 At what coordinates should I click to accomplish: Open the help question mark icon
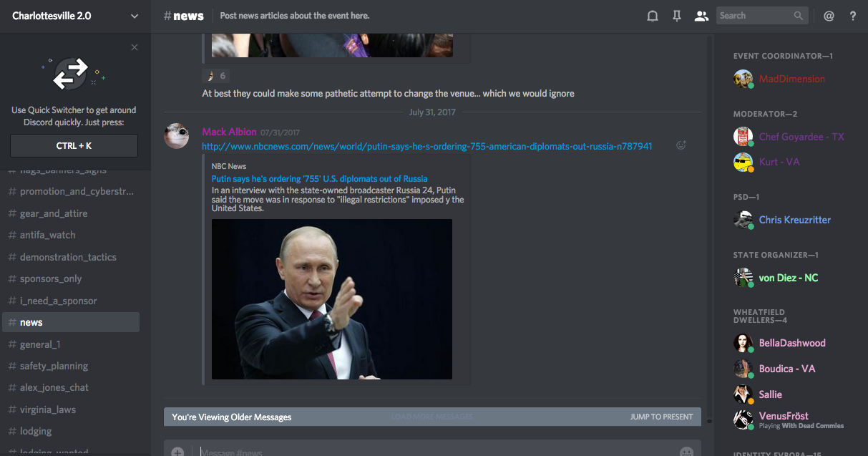[x=853, y=16]
